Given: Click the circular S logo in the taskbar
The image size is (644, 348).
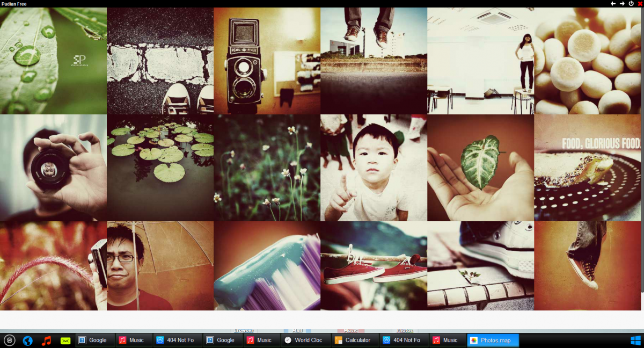Looking at the screenshot, I should coord(9,340).
